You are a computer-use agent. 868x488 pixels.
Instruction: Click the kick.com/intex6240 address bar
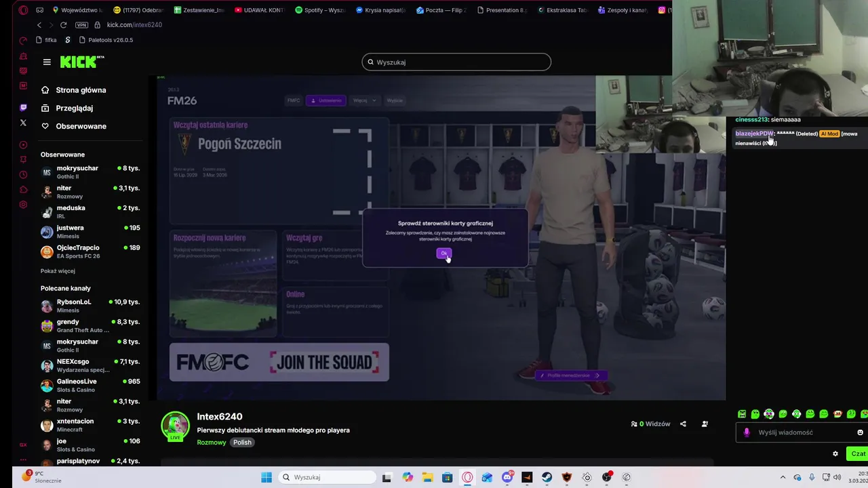[134, 25]
